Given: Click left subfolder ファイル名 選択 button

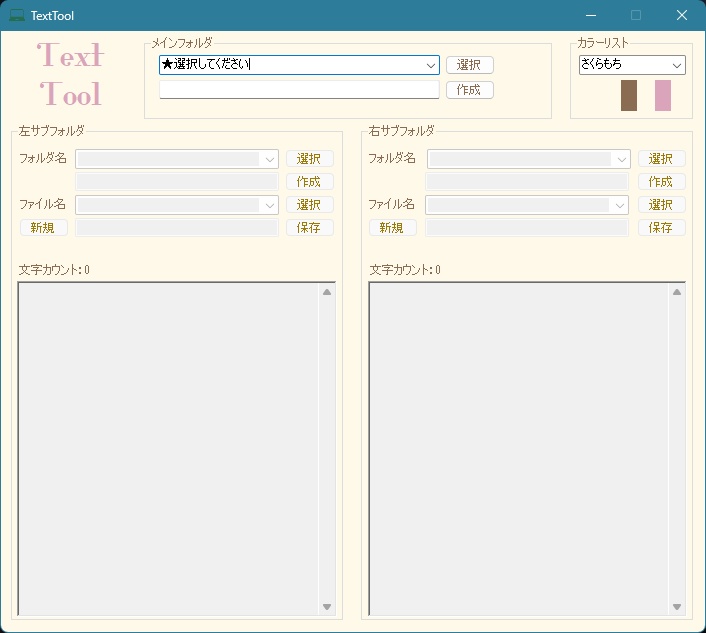Looking at the screenshot, I should coord(310,205).
